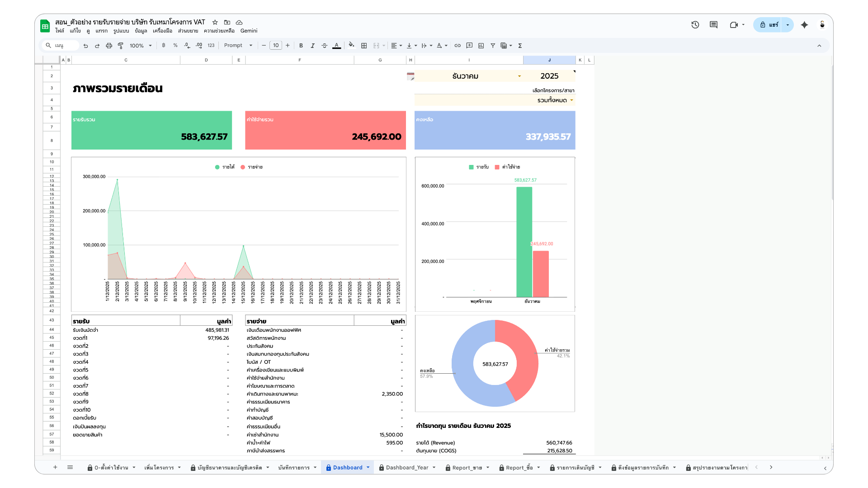Open text wrapping dropdown
Viewport: 868px width, 488px height.
pyautogui.click(x=427, y=46)
